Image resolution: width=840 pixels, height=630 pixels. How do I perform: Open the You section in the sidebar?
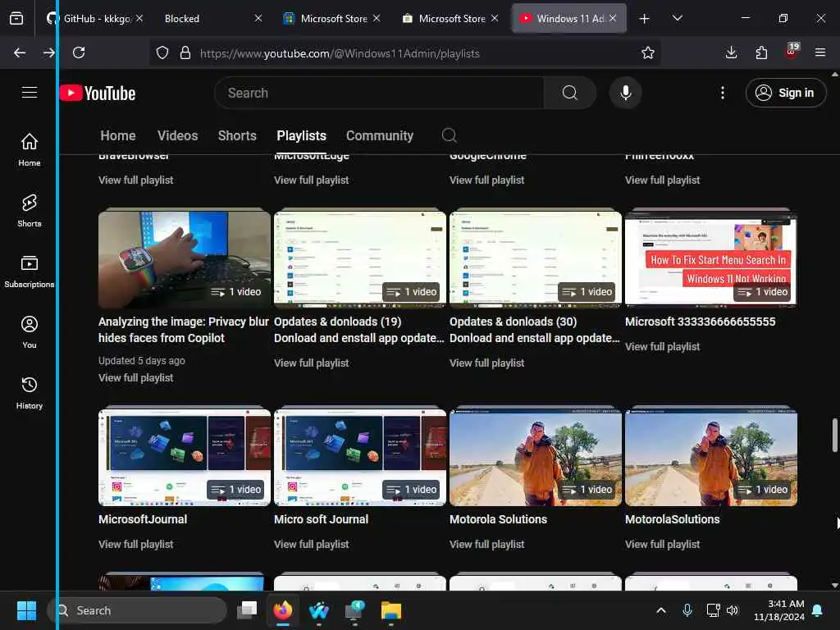[30, 332]
